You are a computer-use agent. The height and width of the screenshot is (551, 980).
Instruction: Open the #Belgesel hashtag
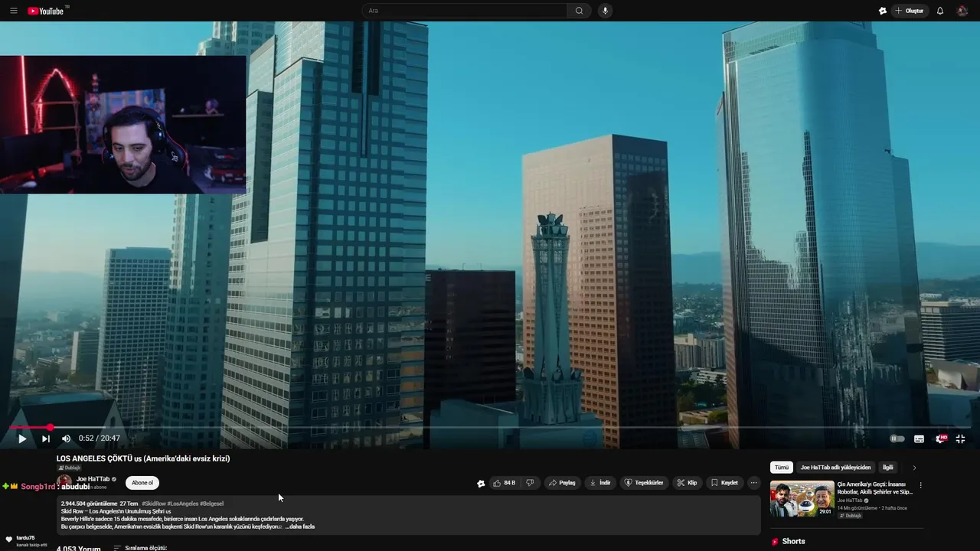[x=211, y=504]
